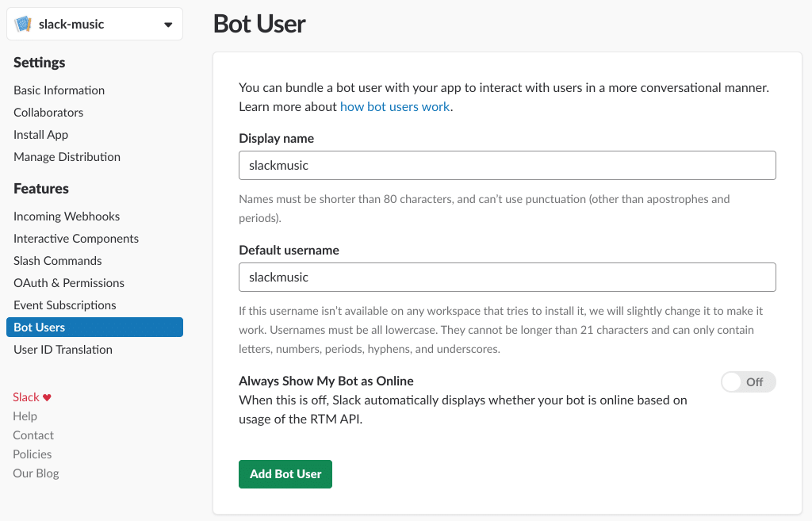812x521 pixels.
Task: Go to Collaborators page
Action: 48,113
